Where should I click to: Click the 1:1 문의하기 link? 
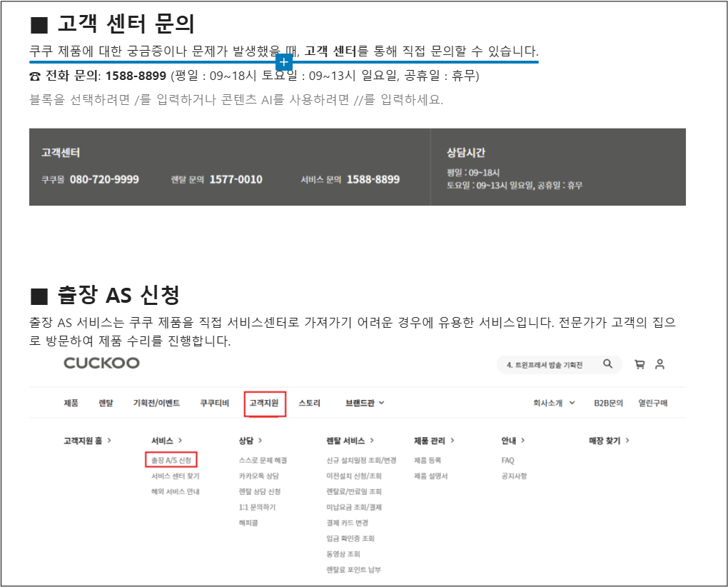(x=257, y=507)
